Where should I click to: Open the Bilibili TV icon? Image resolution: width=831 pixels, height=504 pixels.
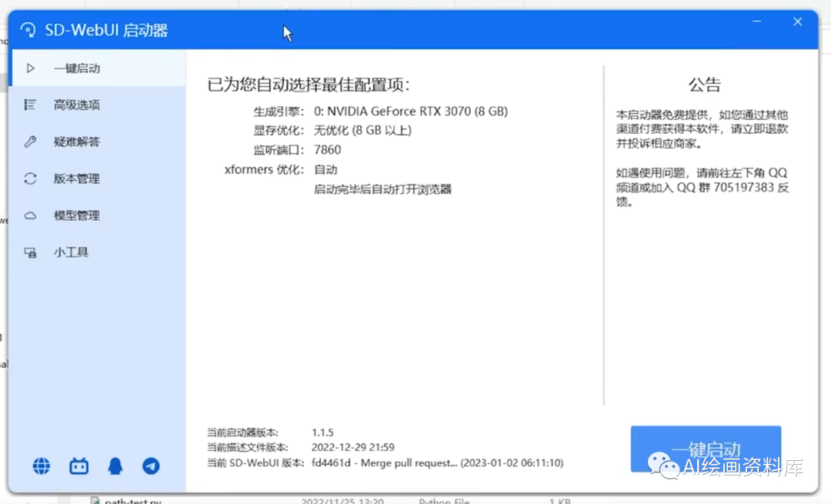pos(78,466)
